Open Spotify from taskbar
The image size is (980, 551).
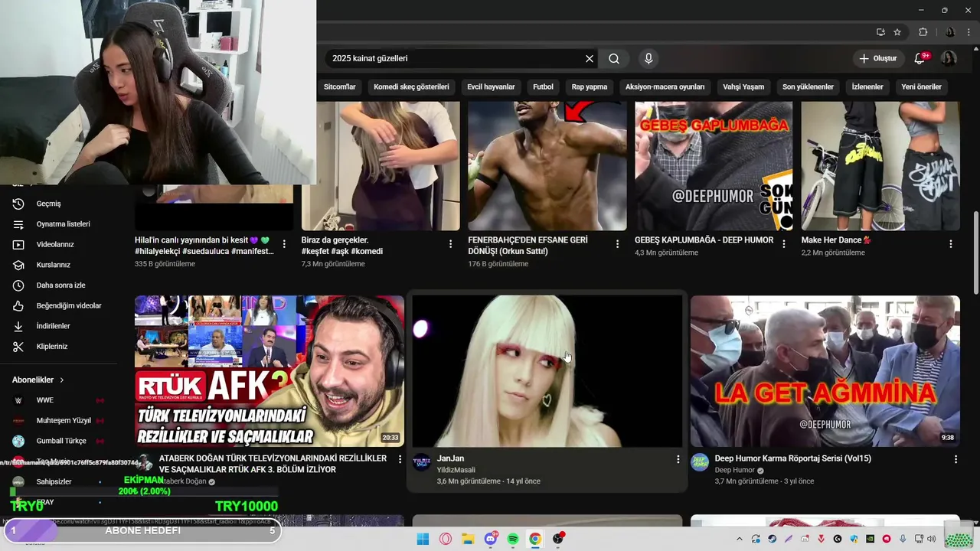513,539
